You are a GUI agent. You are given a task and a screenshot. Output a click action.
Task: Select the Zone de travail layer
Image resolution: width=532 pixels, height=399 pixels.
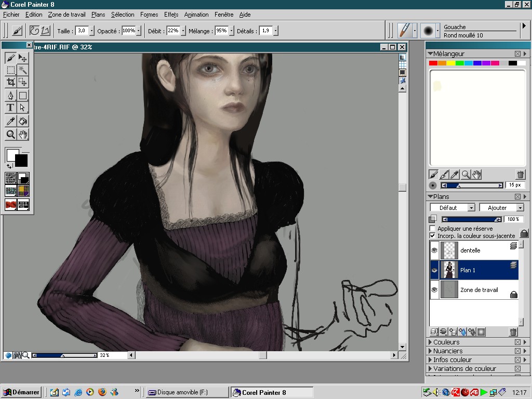coord(478,290)
